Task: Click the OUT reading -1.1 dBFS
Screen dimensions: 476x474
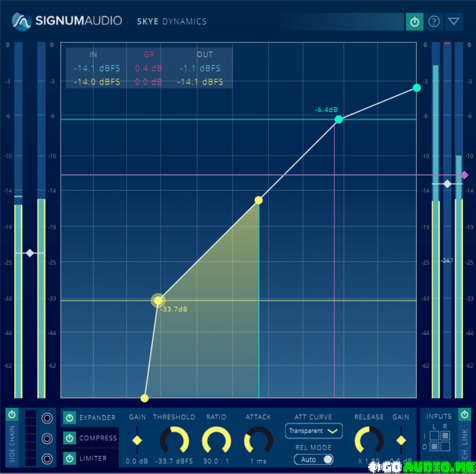Action: point(200,68)
